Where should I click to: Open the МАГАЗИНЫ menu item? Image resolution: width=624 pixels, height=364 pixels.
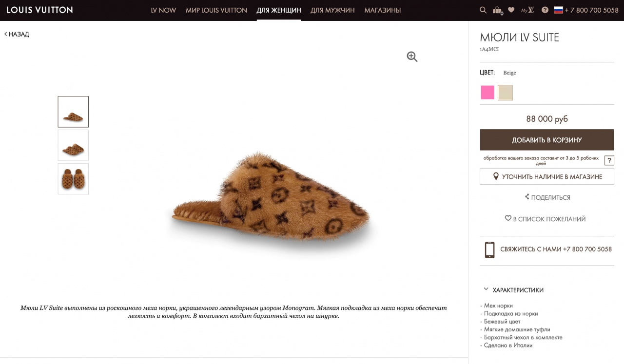pos(383,10)
